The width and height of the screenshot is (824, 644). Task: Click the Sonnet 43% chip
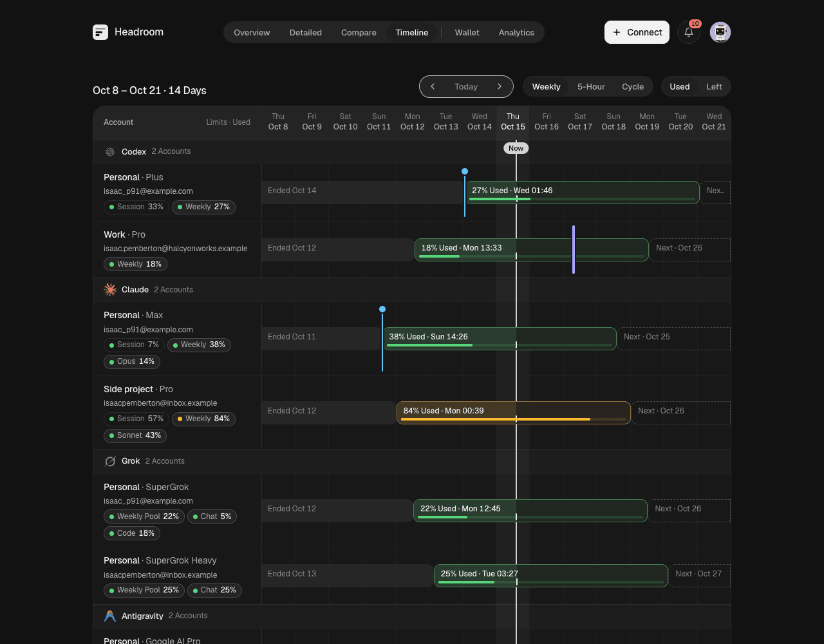point(135,435)
